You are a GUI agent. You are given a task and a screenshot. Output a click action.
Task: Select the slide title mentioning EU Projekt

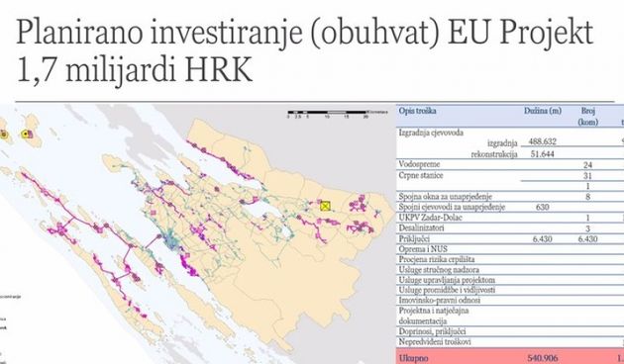pyautogui.click(x=304, y=50)
